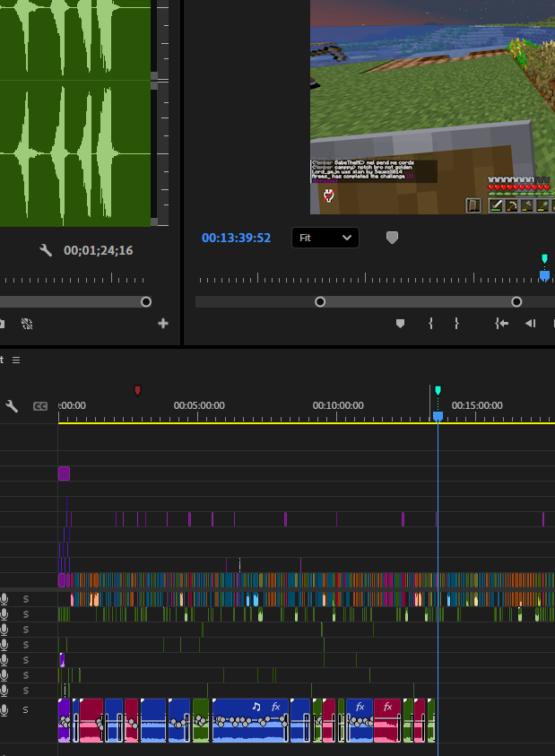Screen dimensions: 555x756
Task: Click ruler label 00:10:00:00
Action: point(338,405)
